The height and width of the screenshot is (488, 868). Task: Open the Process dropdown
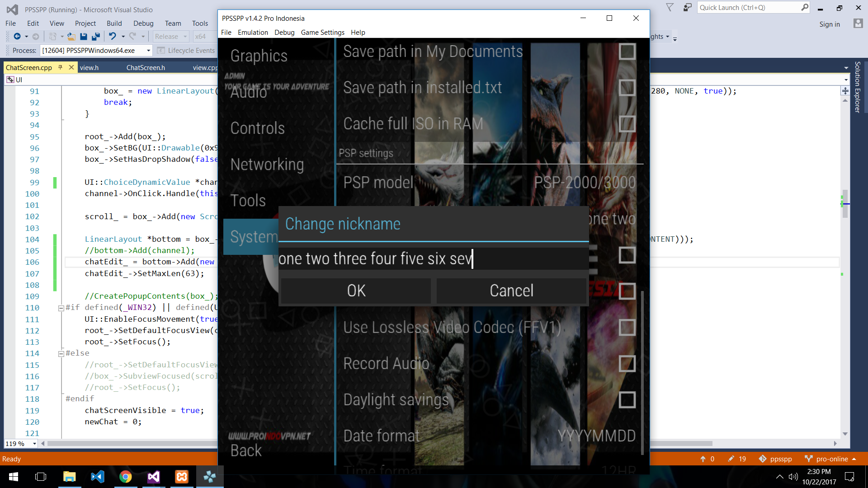[148, 51]
